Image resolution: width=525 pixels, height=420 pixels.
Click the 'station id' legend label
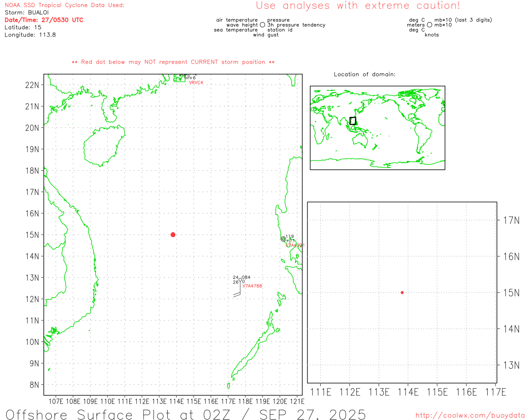280,30
